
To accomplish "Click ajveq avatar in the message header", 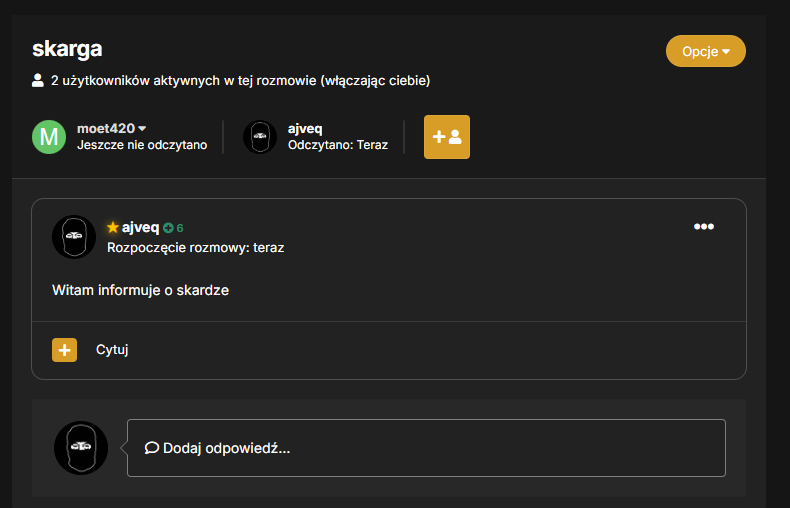I will tap(74, 237).
